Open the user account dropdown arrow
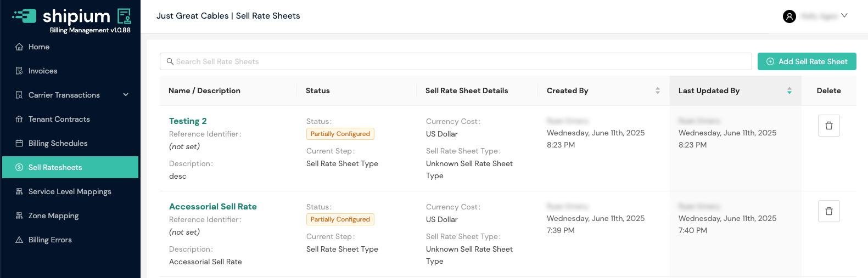The image size is (868, 278). (x=844, y=16)
